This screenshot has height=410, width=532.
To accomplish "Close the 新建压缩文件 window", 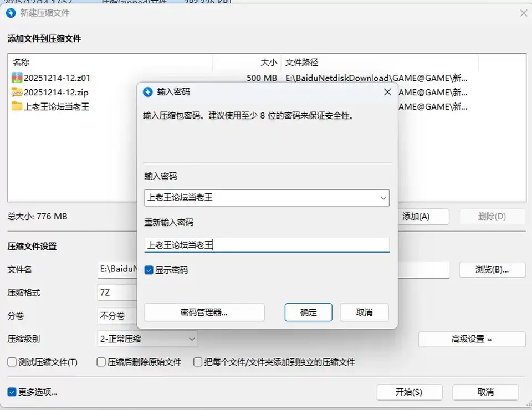I will (x=524, y=13).
